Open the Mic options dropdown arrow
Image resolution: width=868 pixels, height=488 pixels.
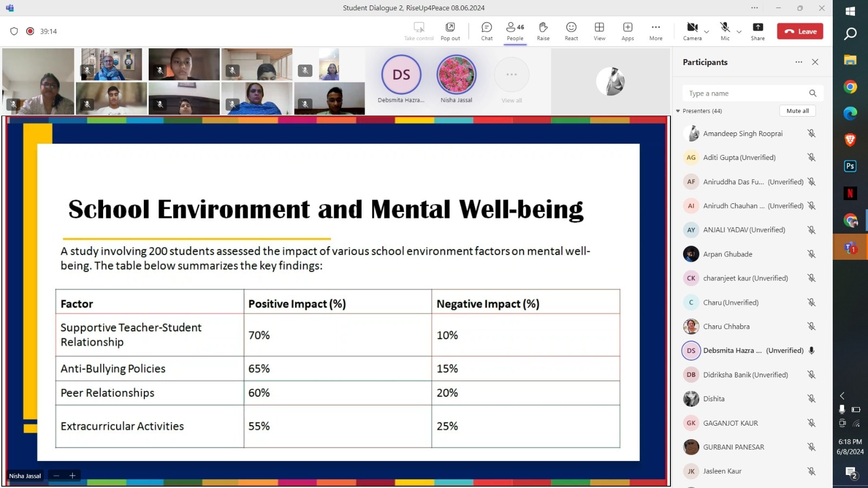click(739, 32)
